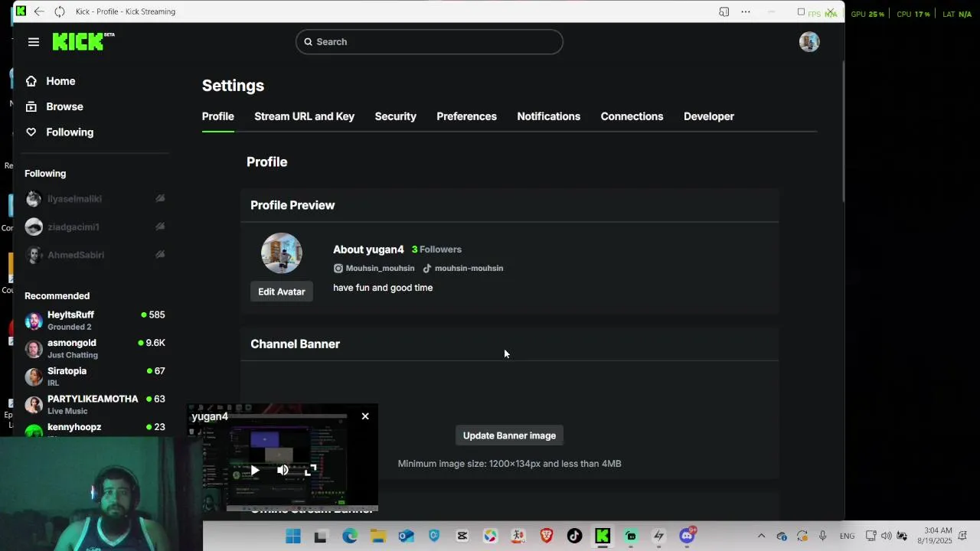
Task: Open the Developer tab
Action: pyautogui.click(x=709, y=116)
